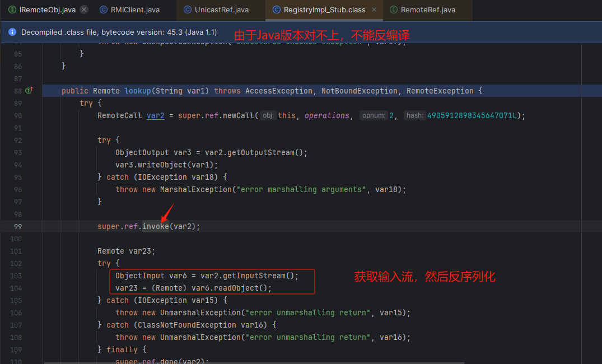
Task: Click the IRemoteObj.java interface file icon
Action: point(12,10)
